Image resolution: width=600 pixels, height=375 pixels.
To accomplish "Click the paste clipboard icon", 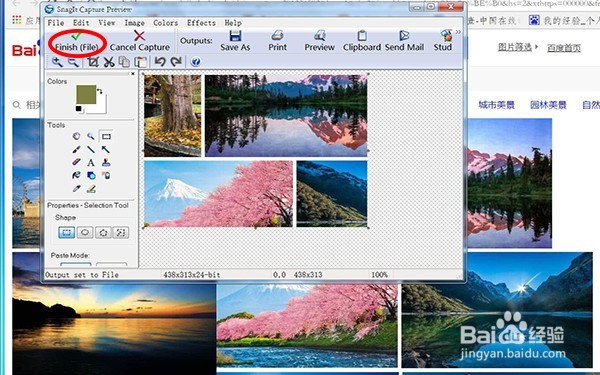I will point(141,62).
